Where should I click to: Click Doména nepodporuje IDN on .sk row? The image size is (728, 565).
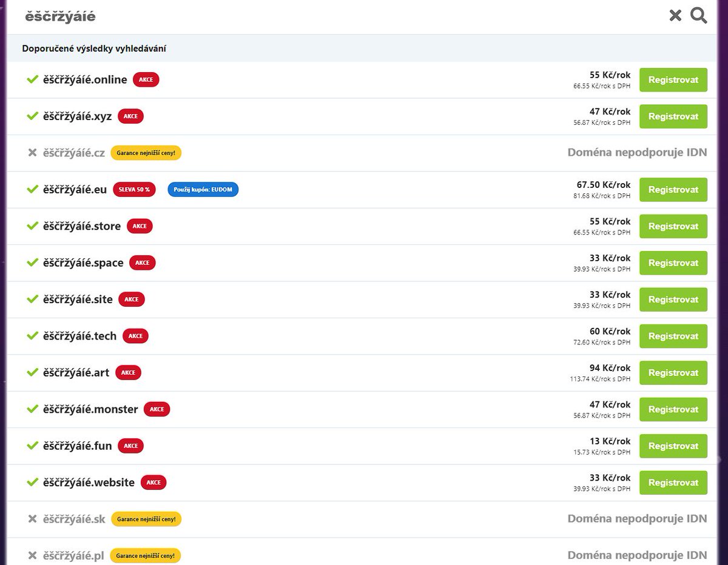[x=637, y=519]
